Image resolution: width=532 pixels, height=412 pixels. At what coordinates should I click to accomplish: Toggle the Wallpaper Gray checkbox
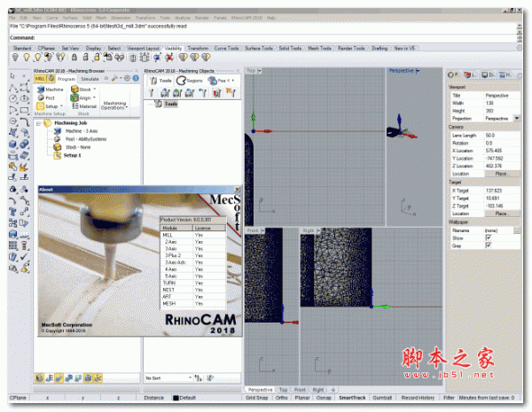pos(489,245)
